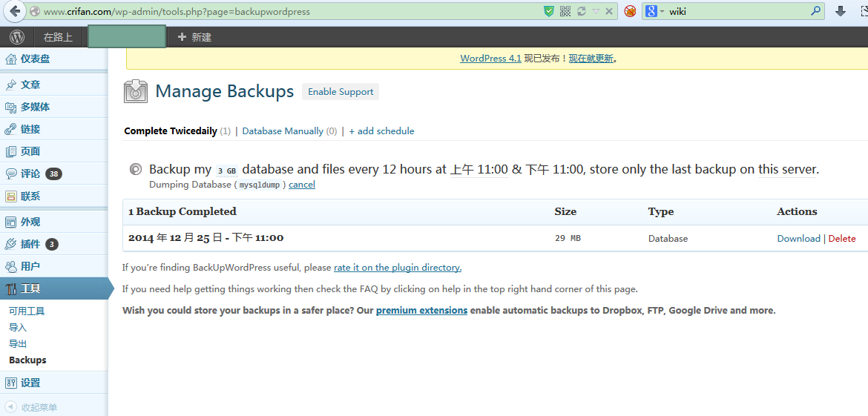Click the 现在就更新 update now link
Image resolution: width=868 pixels, height=416 pixels.
tap(591, 59)
